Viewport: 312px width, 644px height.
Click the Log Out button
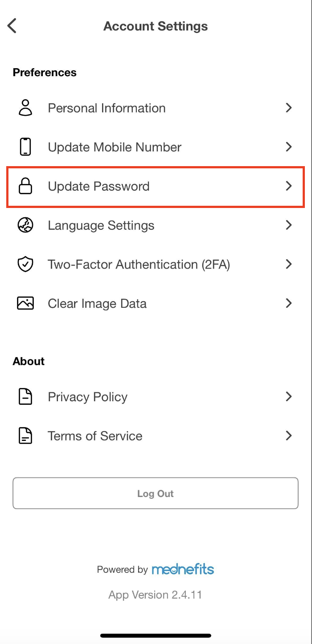pos(156,493)
